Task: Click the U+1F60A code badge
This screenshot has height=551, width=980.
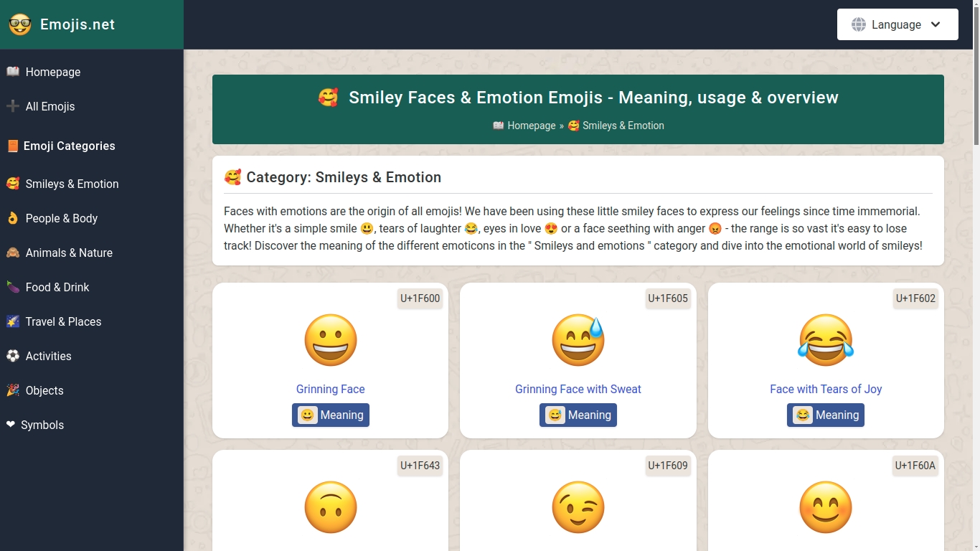Action: [915, 466]
